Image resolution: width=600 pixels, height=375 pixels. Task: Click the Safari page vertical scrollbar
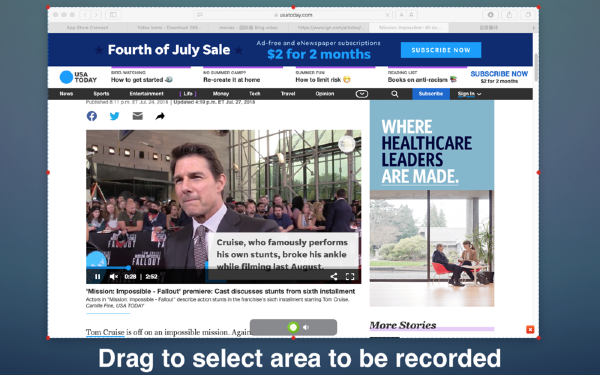536,67
